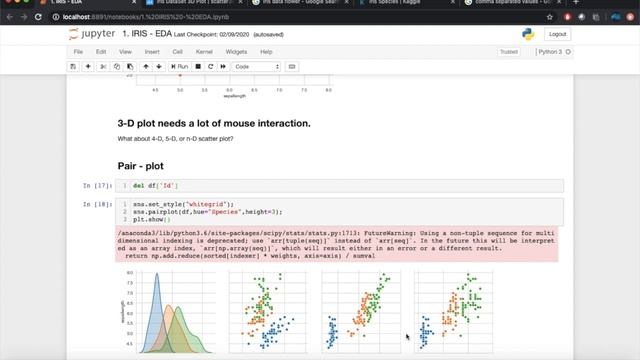Go back with browser back arrow
This screenshot has width=640, height=360.
(10, 17)
